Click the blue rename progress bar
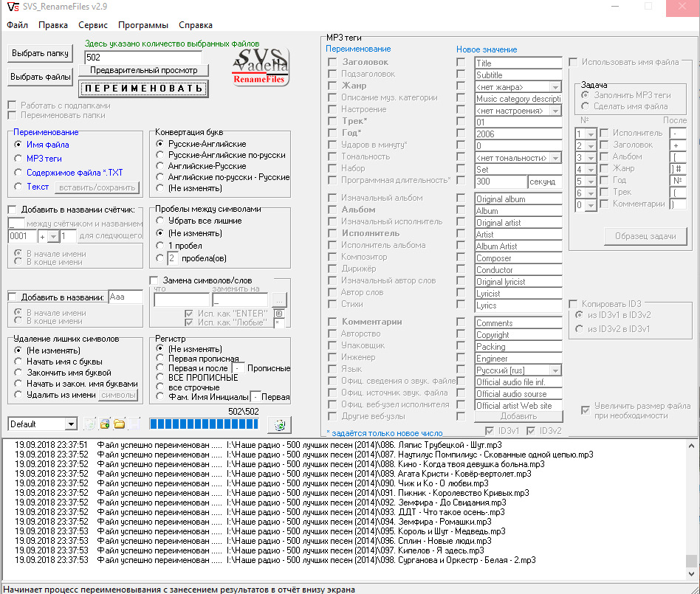This screenshot has width=700, height=594. (x=204, y=424)
